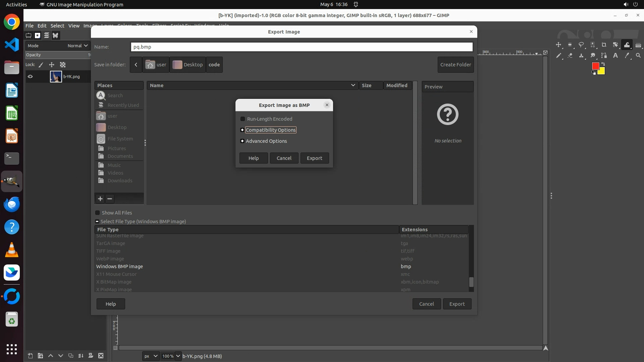Select Windows BMP image file type
644x362 pixels.
pyautogui.click(x=119, y=266)
